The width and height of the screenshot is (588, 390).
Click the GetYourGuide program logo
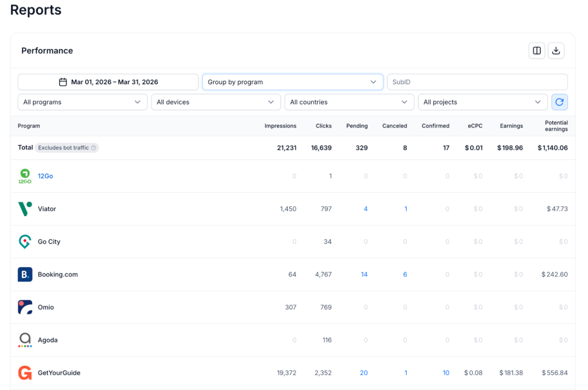click(x=25, y=373)
